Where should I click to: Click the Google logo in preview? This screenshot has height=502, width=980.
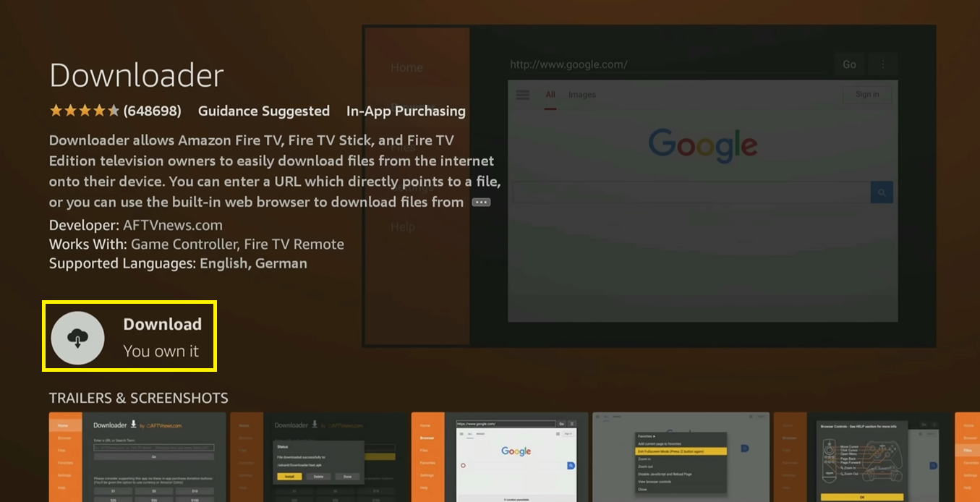[703, 145]
